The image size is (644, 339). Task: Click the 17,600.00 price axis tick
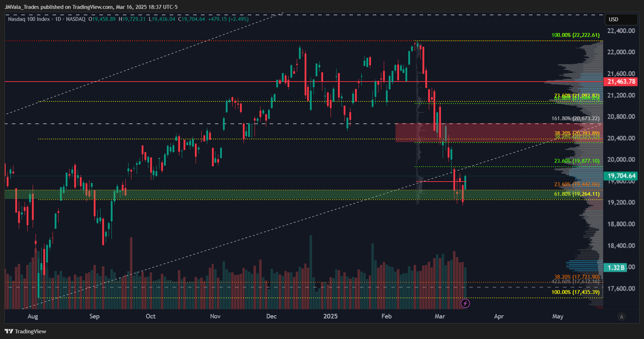[x=621, y=289]
